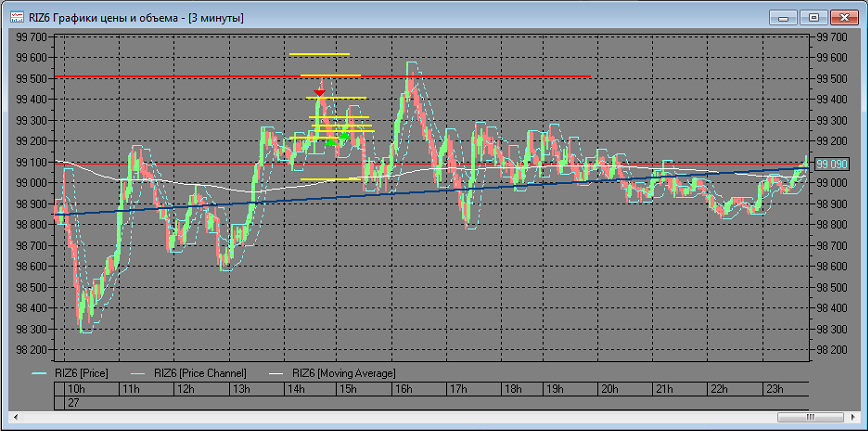Click the 20h label on time axis

pyautogui.click(x=610, y=389)
